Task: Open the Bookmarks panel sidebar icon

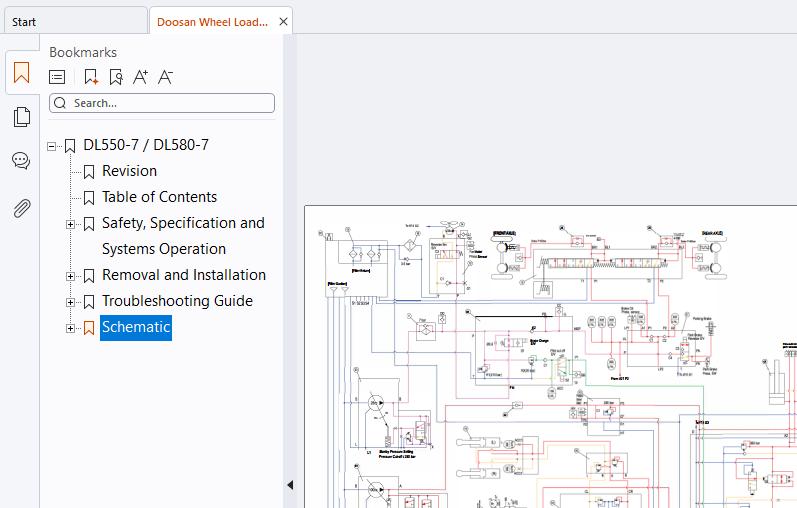Action: click(21, 73)
